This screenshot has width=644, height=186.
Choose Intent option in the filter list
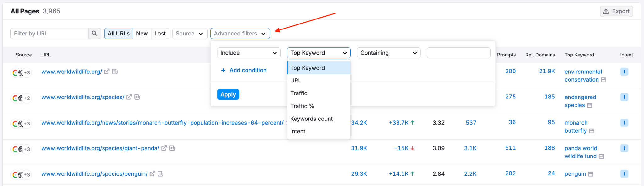point(319,131)
